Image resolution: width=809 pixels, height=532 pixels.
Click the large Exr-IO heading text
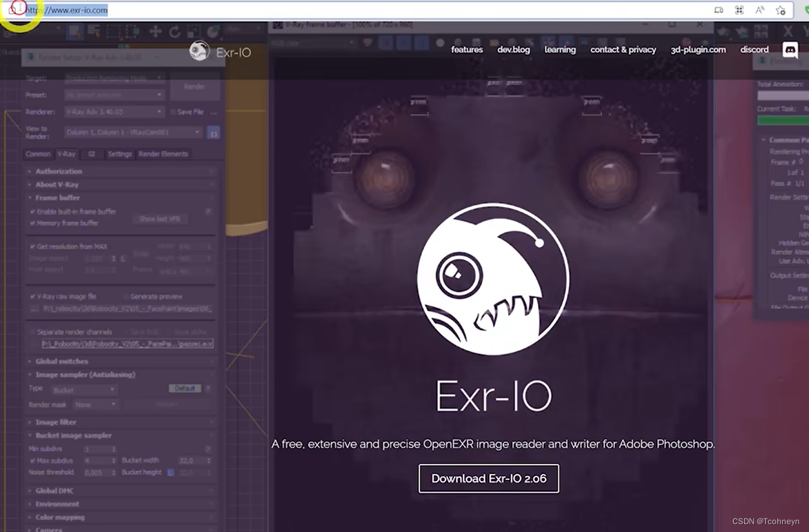[493, 396]
